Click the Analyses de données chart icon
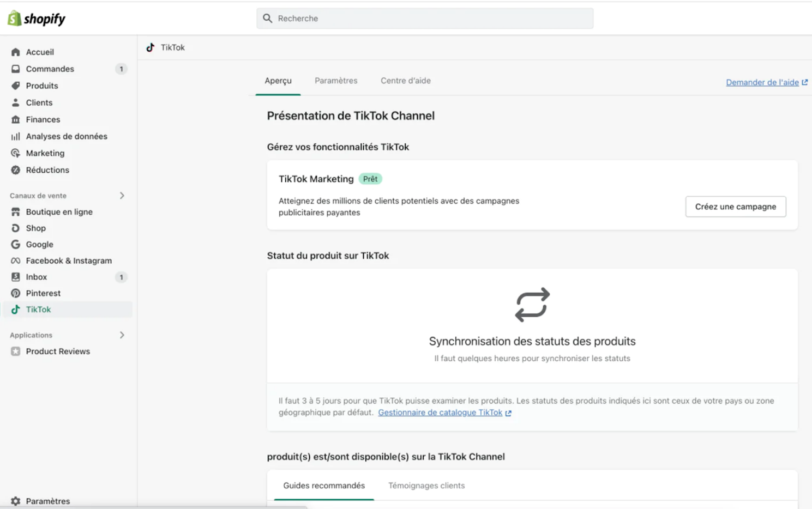The height and width of the screenshot is (509, 812). coord(16,136)
